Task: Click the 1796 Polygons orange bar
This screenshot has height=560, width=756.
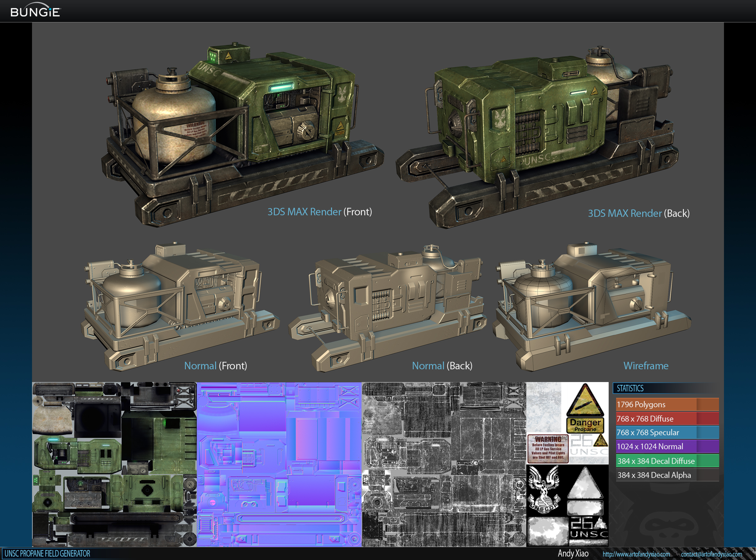Action: coord(667,404)
